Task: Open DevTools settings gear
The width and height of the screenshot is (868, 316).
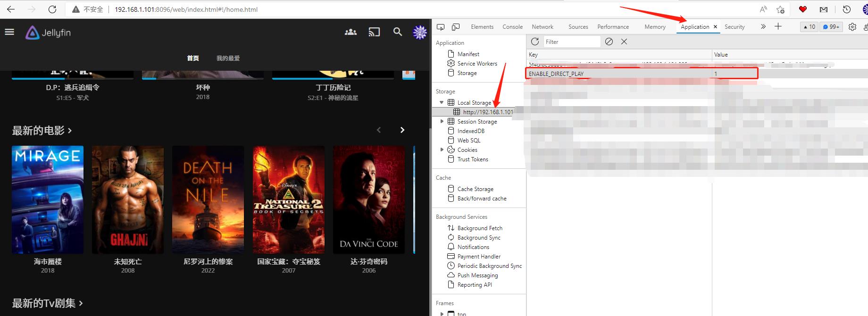Action: tap(852, 27)
